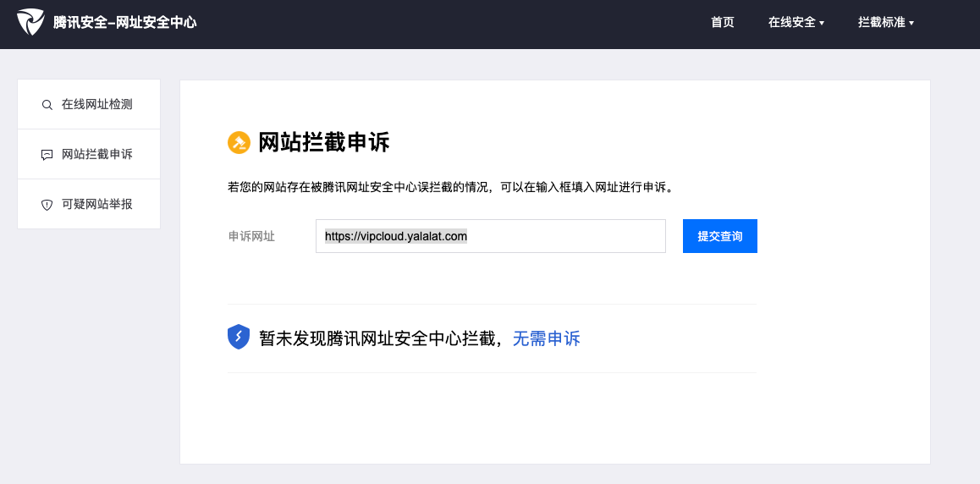Expand the 在线安全 dropdown menu

(x=796, y=23)
